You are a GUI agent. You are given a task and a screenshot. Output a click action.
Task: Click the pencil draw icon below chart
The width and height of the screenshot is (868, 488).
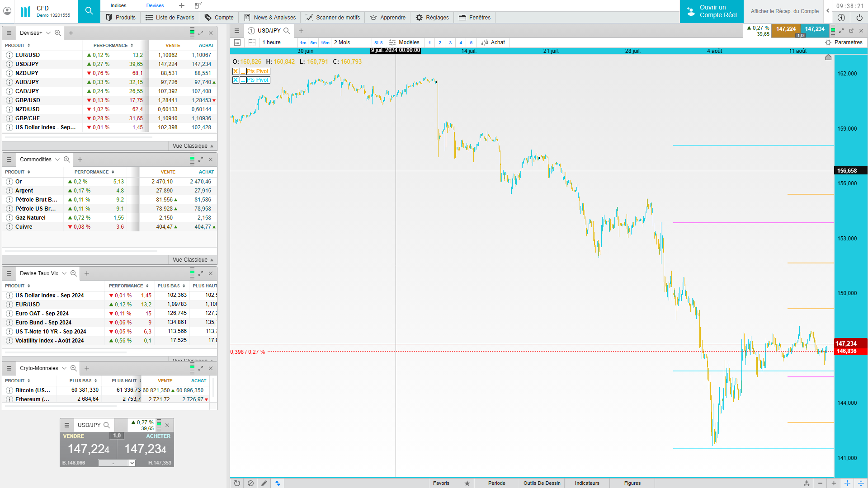(x=264, y=483)
